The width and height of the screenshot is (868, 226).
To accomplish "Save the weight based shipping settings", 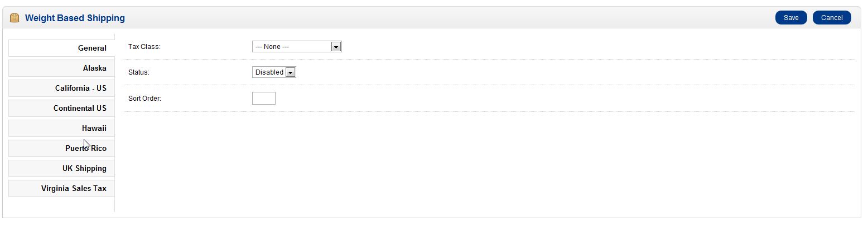I will pos(790,18).
